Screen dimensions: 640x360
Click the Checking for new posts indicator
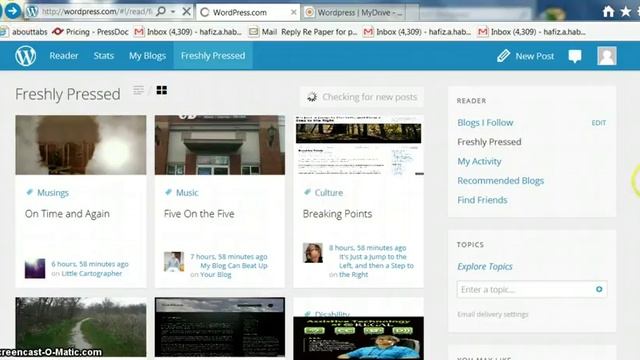pos(362,97)
